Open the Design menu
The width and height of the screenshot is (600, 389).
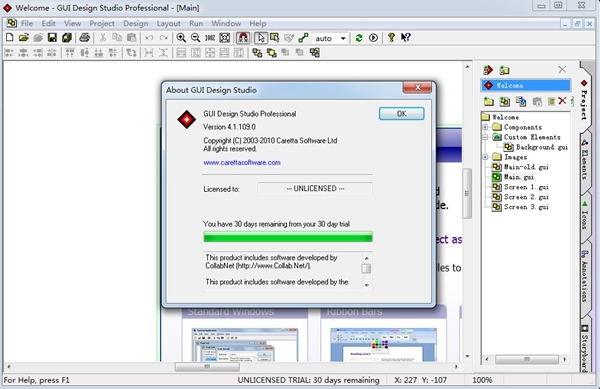point(135,23)
